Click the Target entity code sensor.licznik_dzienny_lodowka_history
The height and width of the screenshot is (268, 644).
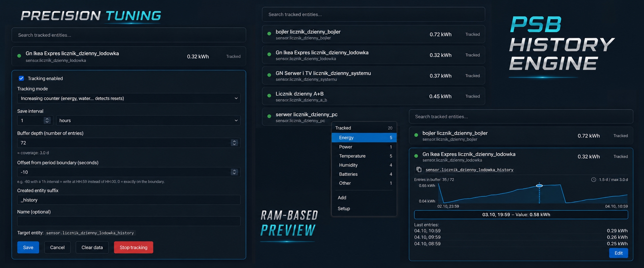click(x=90, y=233)
